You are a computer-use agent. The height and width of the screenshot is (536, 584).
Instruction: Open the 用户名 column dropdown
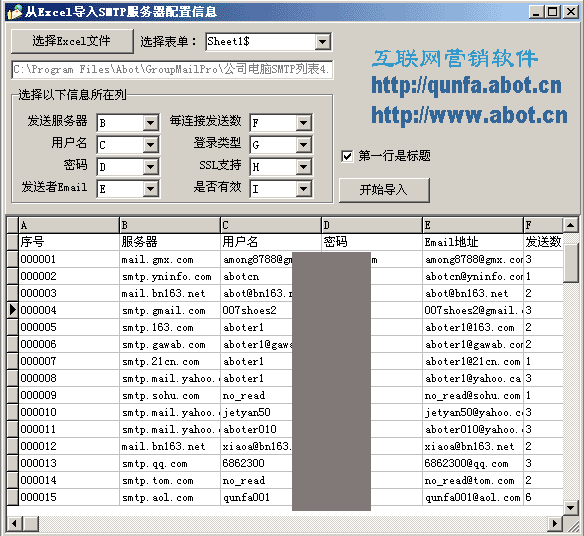click(150, 145)
